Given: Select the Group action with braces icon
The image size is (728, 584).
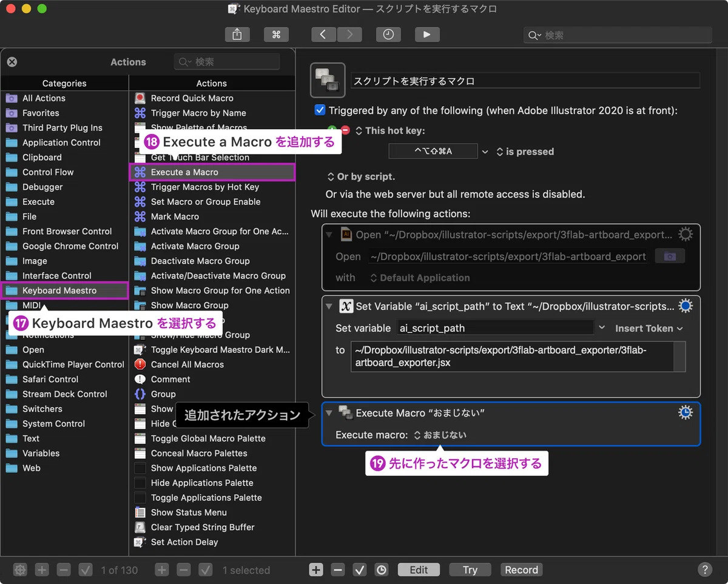Looking at the screenshot, I should tap(212, 394).
